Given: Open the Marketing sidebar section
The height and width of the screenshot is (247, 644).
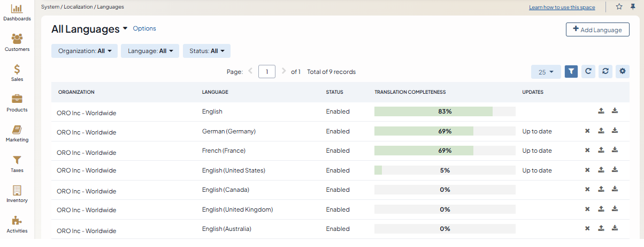Looking at the screenshot, I should point(17,133).
